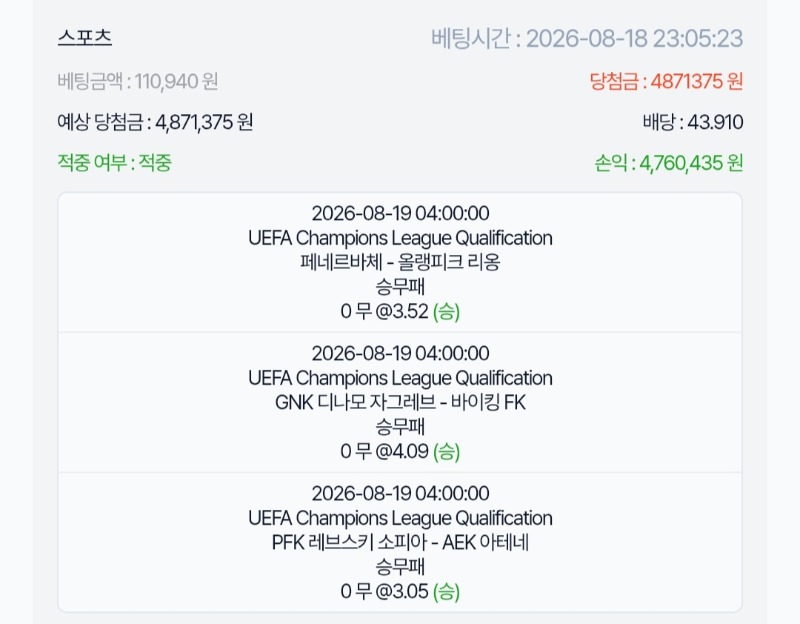Click the third match's league name
Image resolution: width=800 pixels, height=624 pixels.
coord(400,518)
